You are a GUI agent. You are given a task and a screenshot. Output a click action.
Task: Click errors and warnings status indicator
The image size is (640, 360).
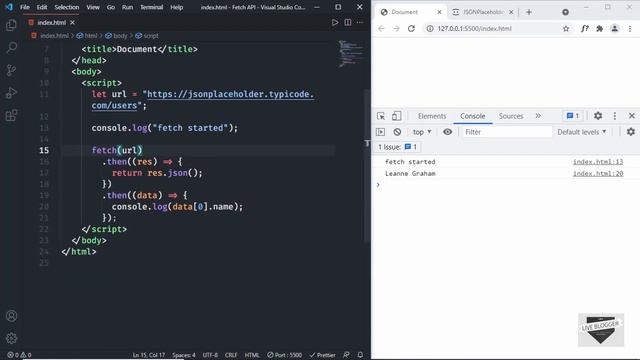[x=19, y=355]
